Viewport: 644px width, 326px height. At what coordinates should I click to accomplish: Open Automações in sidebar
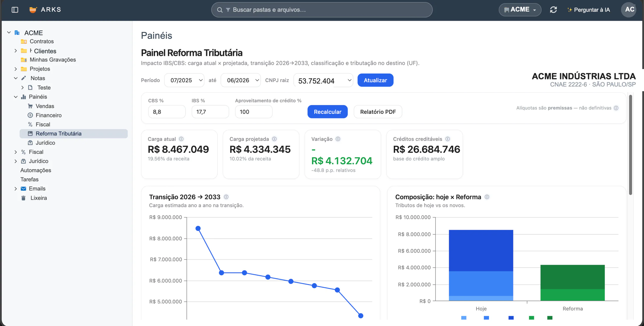tap(36, 170)
